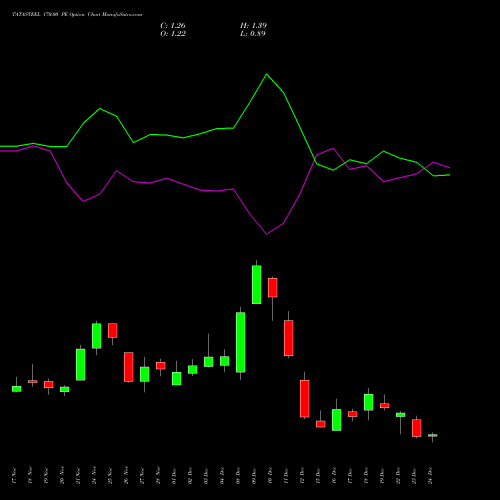Click the 17 Nov date label
500x500 pixels.
coord(14,476)
